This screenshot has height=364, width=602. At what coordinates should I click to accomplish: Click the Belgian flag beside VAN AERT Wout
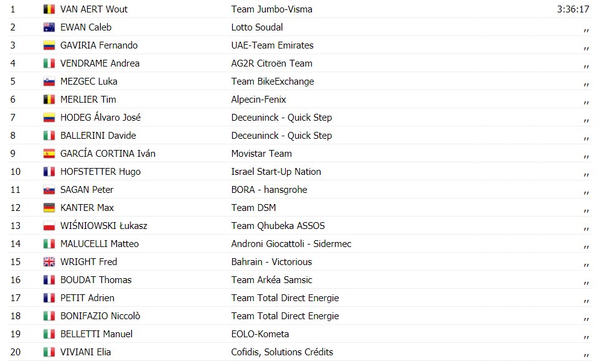(49, 9)
